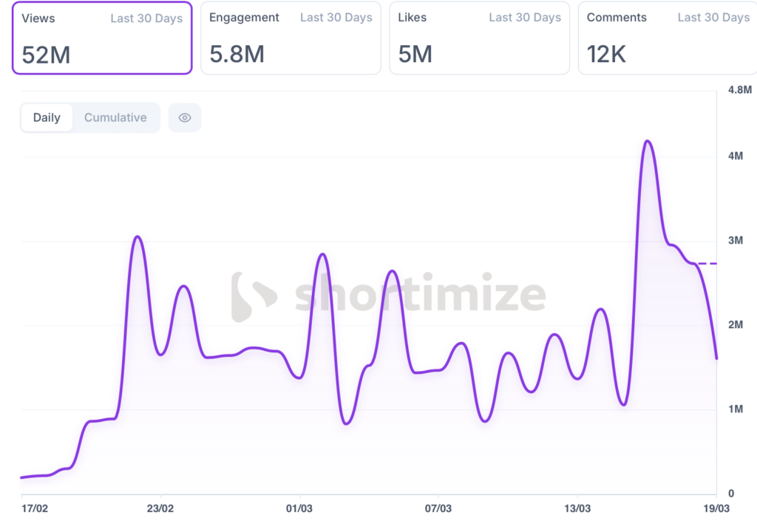
Task: Click the highest chart peak above 4M
Action: (648, 140)
